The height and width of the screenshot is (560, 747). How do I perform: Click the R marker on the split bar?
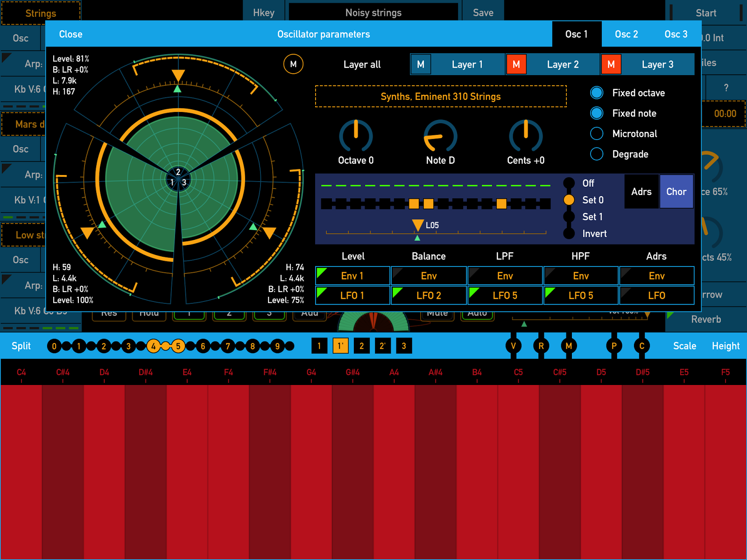[x=541, y=346]
